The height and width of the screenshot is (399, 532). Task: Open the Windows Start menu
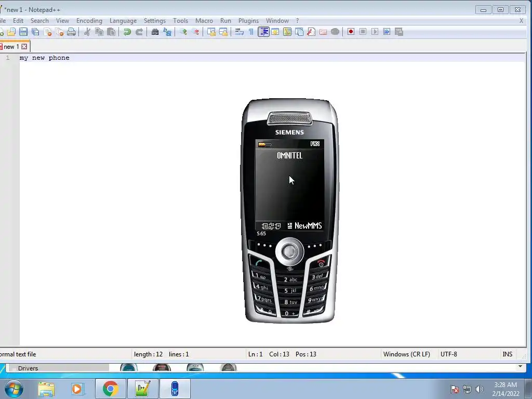tap(14, 389)
